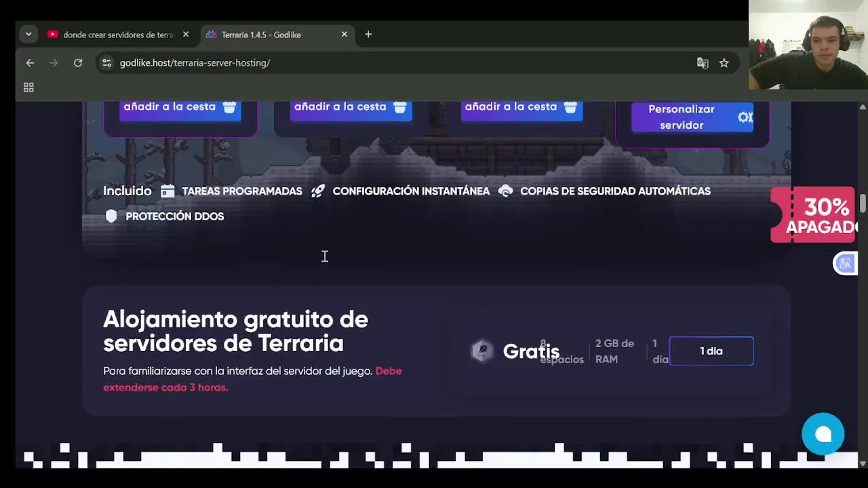
Task: Click the 'Incluido' label
Action: pos(127,191)
